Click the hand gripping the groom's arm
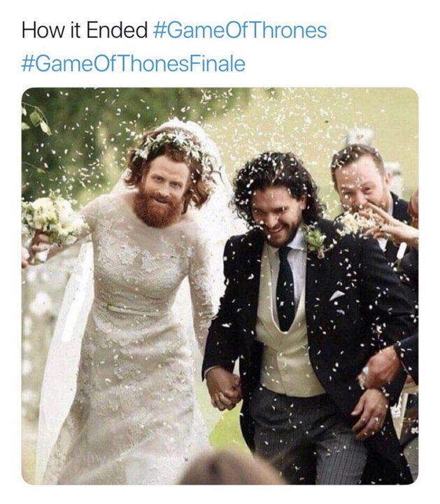The image size is (440, 504). pos(381,367)
